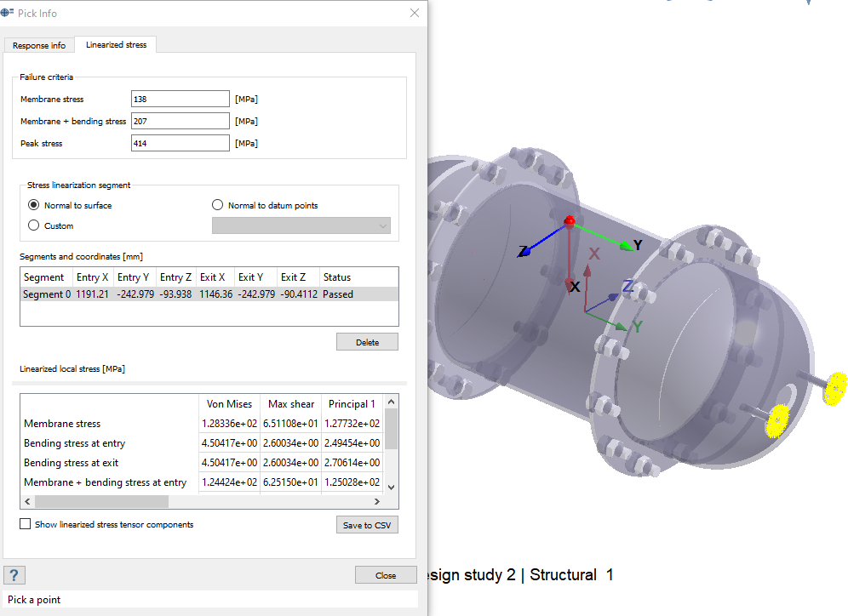Screen dimensions: 848x616
Task: Open the Linearized stress tab
Action: coord(117,45)
